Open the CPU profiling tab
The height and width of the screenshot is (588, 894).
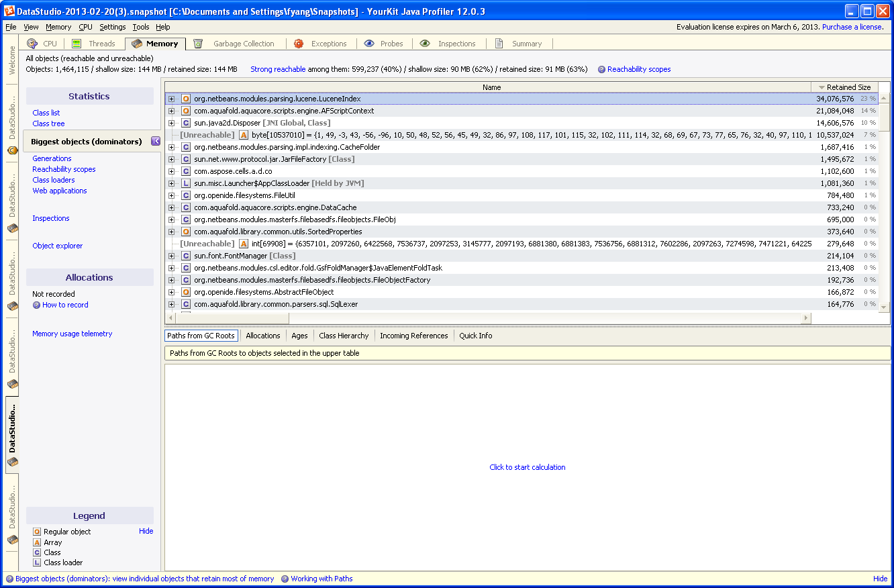click(42, 44)
